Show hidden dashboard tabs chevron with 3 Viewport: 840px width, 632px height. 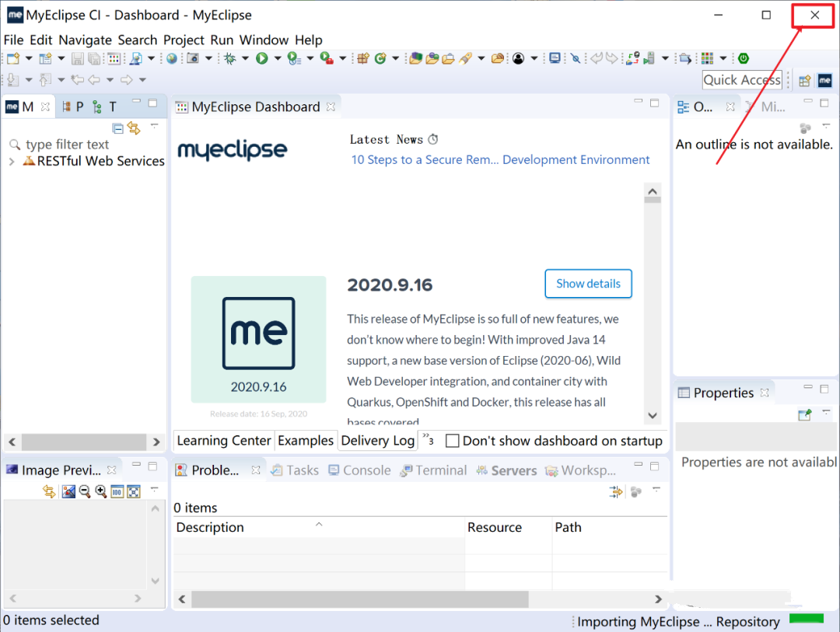pos(428,440)
